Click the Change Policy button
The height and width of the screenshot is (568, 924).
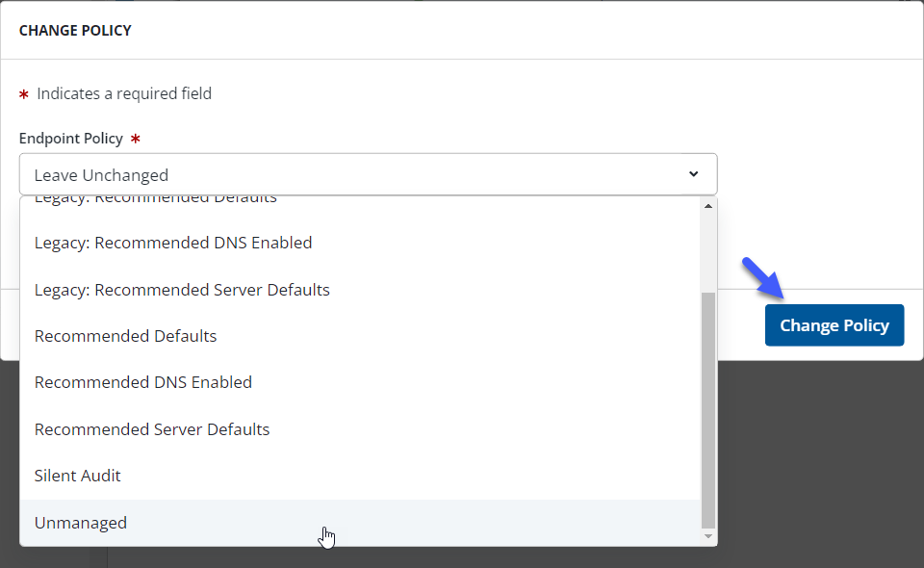click(x=834, y=325)
